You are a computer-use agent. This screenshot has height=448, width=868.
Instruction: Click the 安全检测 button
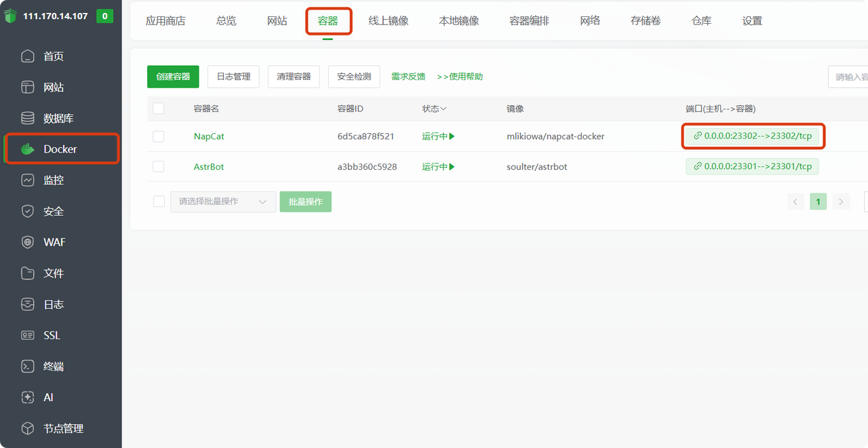click(354, 77)
